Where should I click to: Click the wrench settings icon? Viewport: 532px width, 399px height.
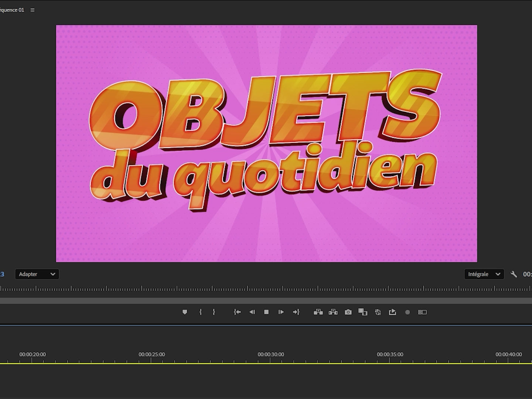[514, 274]
